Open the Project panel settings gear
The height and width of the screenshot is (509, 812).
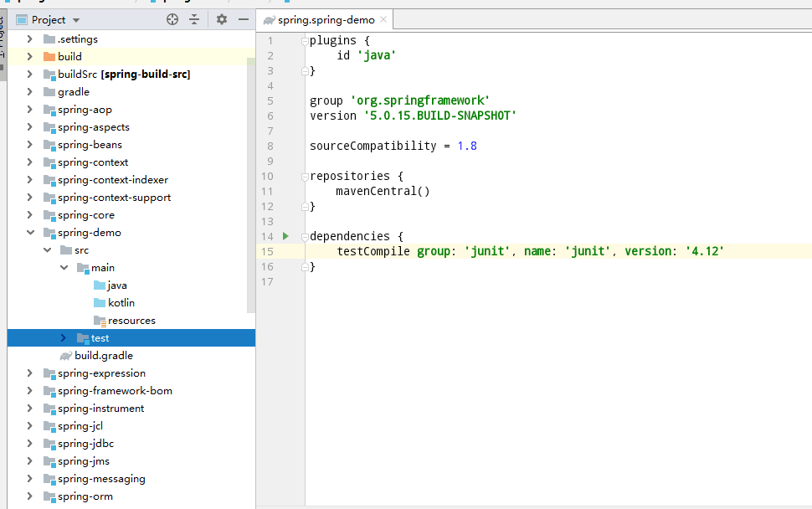pyautogui.click(x=222, y=20)
